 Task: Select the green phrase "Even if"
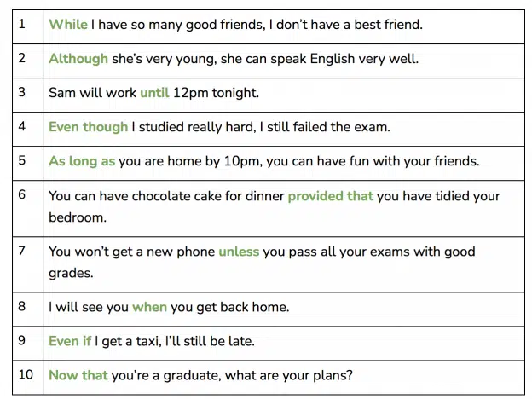coord(70,341)
